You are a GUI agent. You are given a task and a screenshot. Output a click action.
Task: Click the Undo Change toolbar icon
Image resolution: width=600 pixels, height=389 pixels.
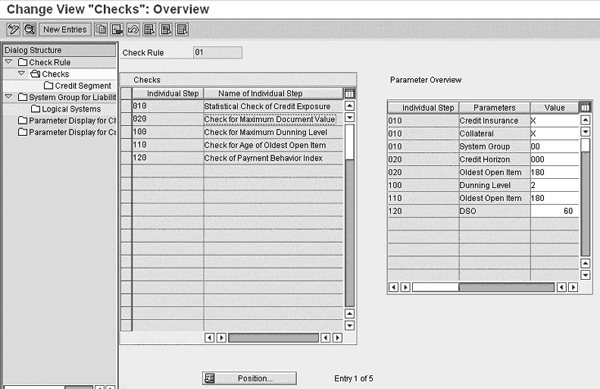133,29
